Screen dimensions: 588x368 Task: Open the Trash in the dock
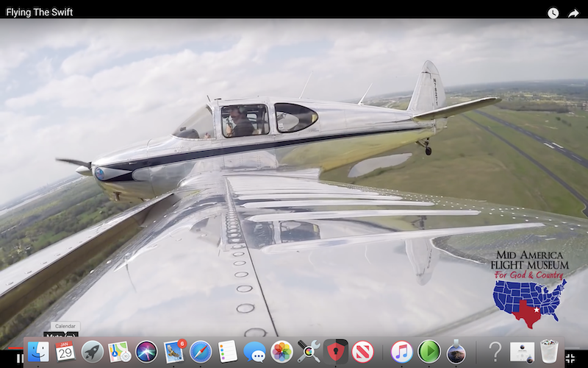click(x=549, y=351)
